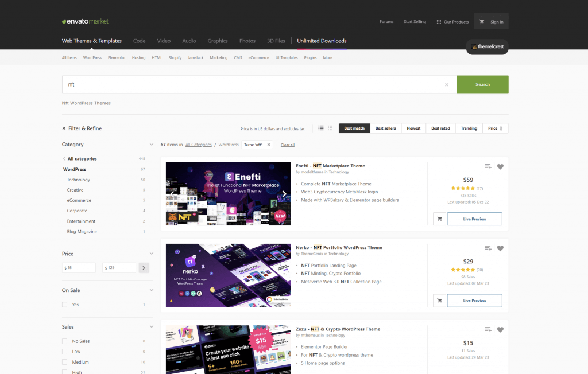
Task: Focus the nft search input field
Action: (259, 85)
